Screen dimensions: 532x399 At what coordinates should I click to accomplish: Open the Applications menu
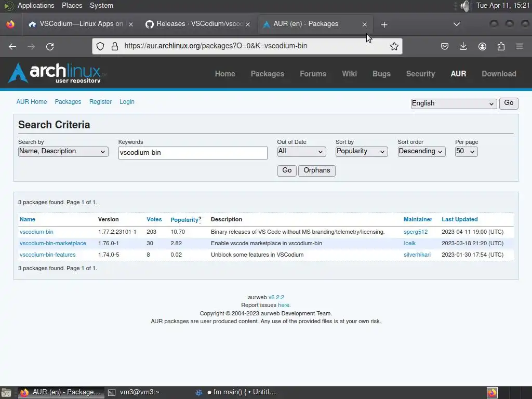pos(36,5)
